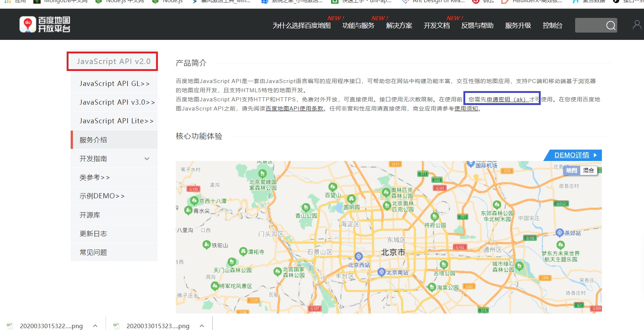
Task: Open the user account profile icon
Action: coord(637,25)
